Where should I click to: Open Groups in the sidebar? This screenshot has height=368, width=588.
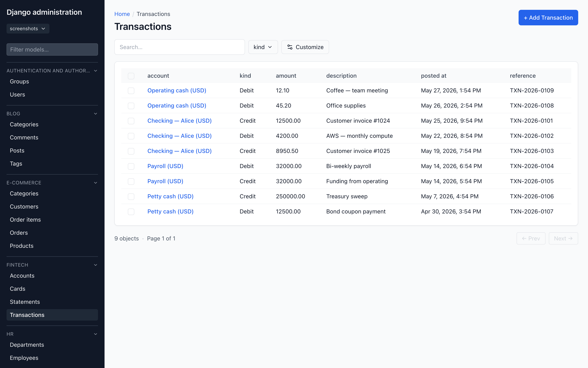(x=52, y=82)
